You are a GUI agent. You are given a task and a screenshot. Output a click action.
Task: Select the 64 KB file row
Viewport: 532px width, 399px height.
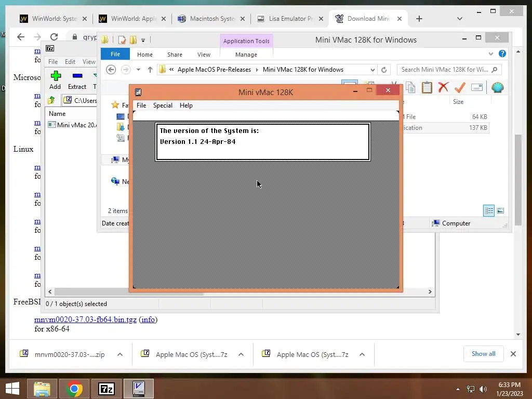[445, 117]
